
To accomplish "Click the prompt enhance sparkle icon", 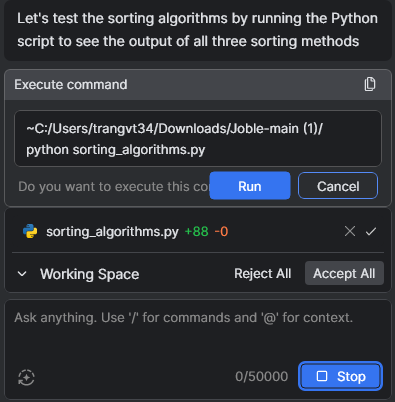I will coord(26,377).
